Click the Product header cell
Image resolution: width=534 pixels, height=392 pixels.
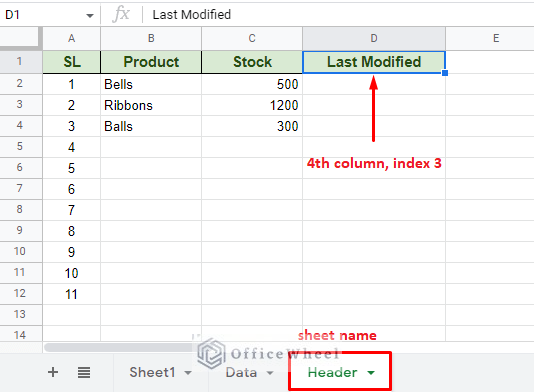[151, 62]
